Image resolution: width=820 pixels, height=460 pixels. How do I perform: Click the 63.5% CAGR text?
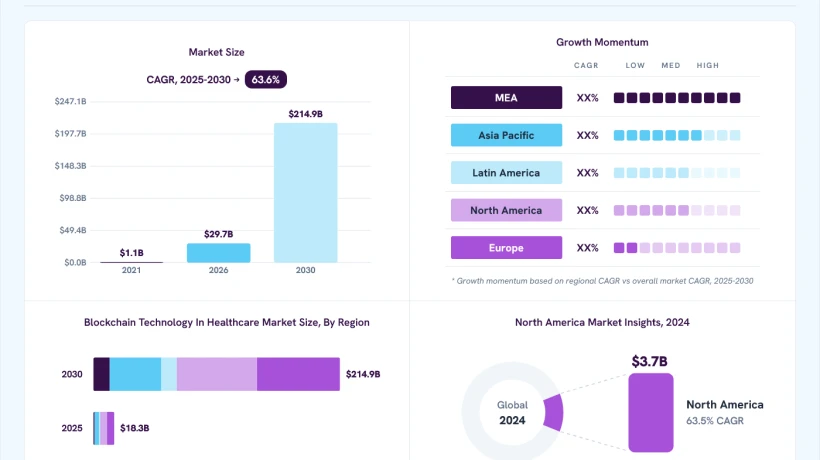click(x=714, y=421)
